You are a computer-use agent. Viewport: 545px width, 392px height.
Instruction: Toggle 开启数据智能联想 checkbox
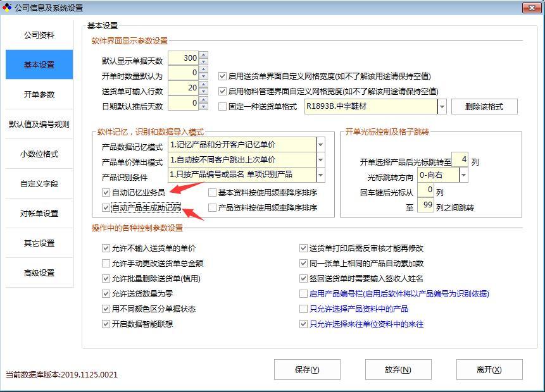click(106, 324)
